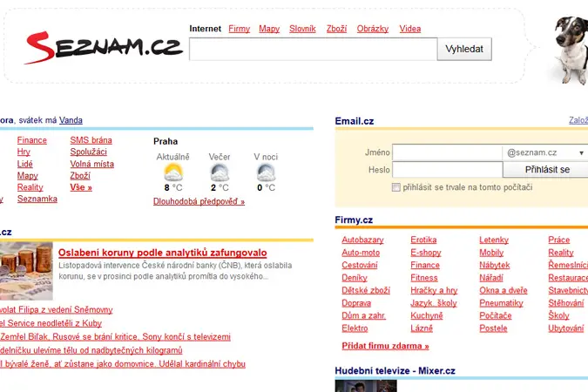The image size is (588, 392).
Task: Switch to the Slovník search tab
Action: pyautogui.click(x=302, y=29)
